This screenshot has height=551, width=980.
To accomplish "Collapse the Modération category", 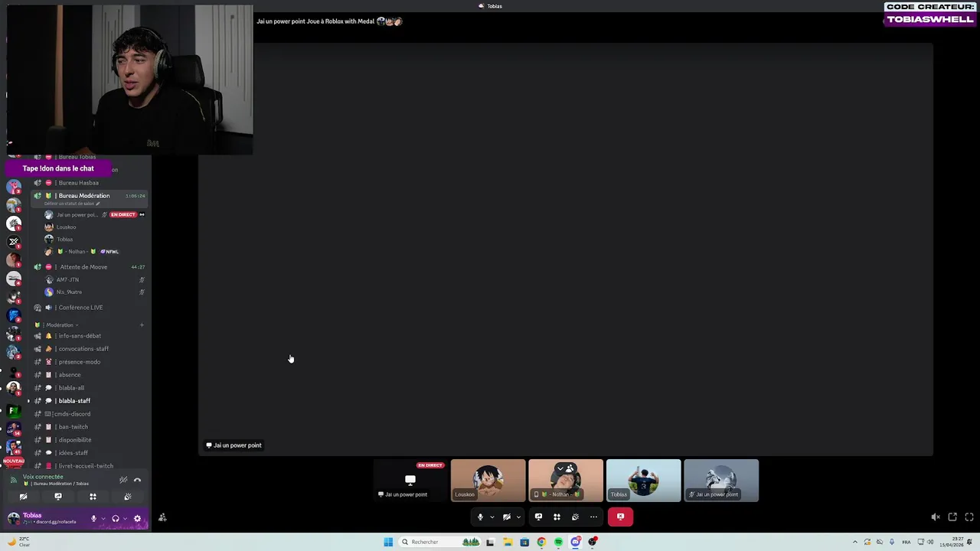I will (60, 325).
